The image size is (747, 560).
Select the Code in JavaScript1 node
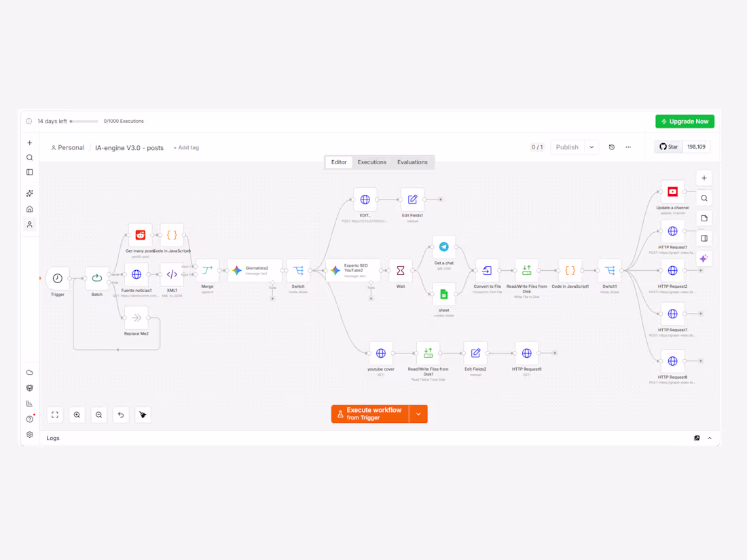pos(570,270)
